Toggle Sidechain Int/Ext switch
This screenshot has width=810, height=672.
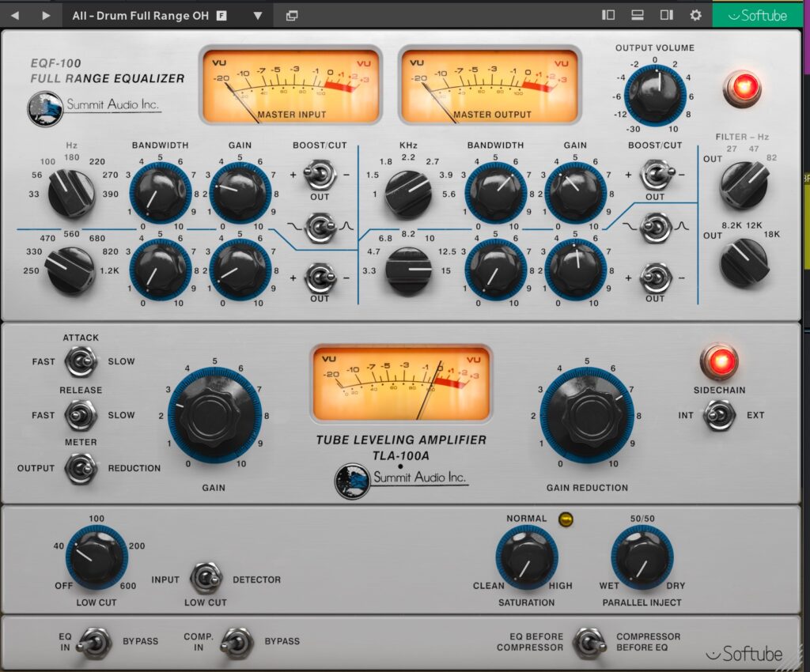click(719, 415)
